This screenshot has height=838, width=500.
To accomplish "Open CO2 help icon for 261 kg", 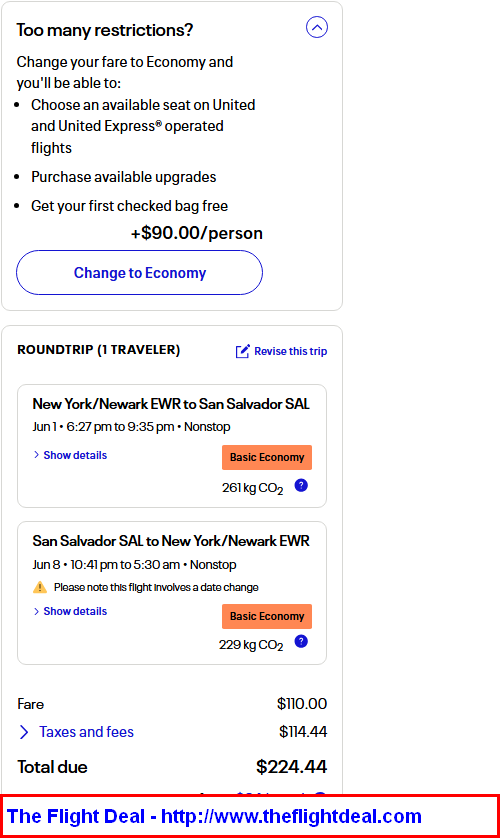I will pyautogui.click(x=301, y=485).
